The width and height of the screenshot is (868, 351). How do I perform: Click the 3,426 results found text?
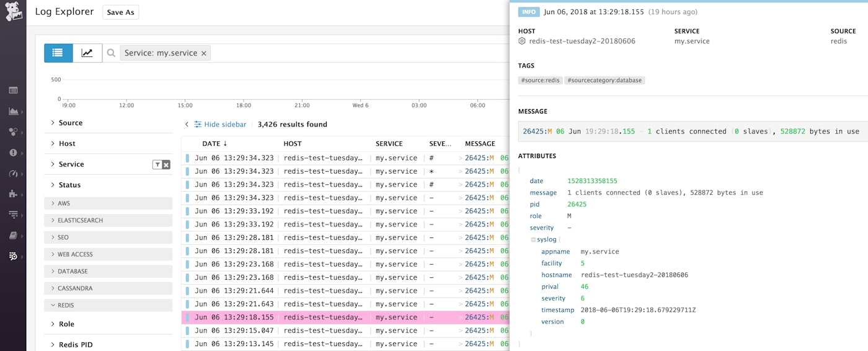pyautogui.click(x=292, y=124)
